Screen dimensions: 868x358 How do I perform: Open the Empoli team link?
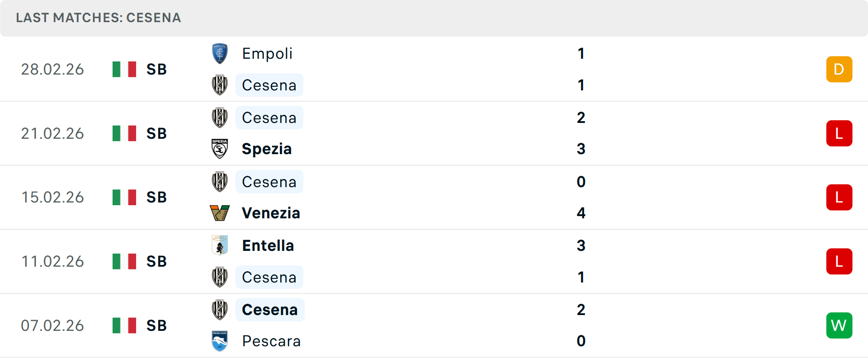click(x=267, y=53)
